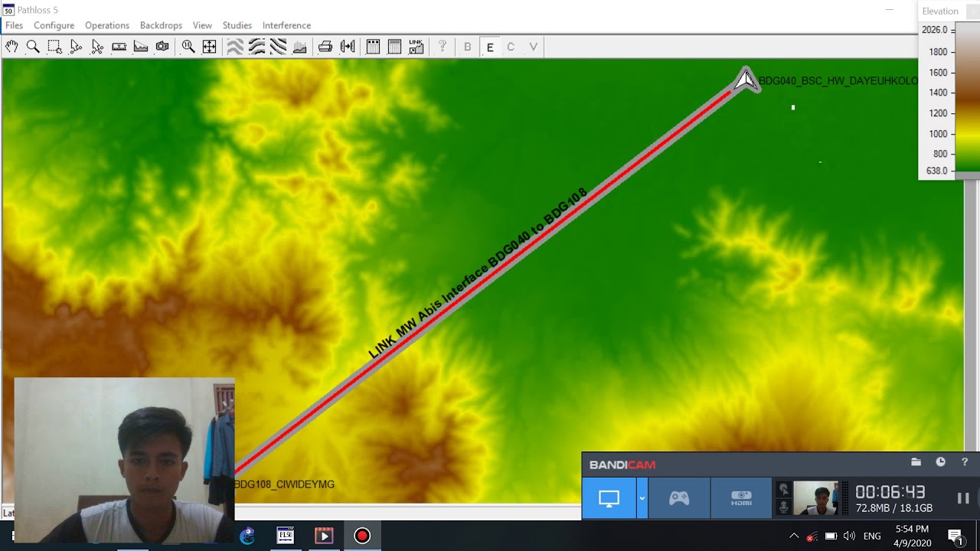This screenshot has height=551, width=980.
Task: Open Bandicam output folder icon
Action: tap(916, 462)
